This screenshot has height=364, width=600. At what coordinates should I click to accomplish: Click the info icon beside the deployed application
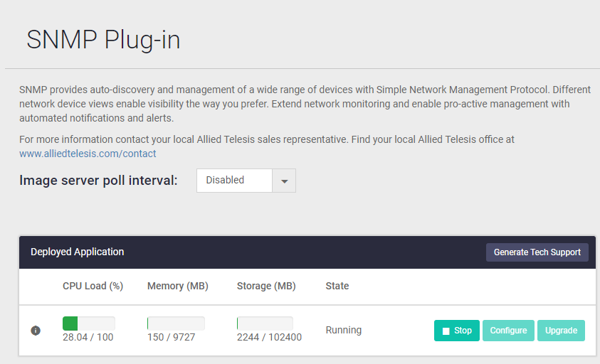36,331
